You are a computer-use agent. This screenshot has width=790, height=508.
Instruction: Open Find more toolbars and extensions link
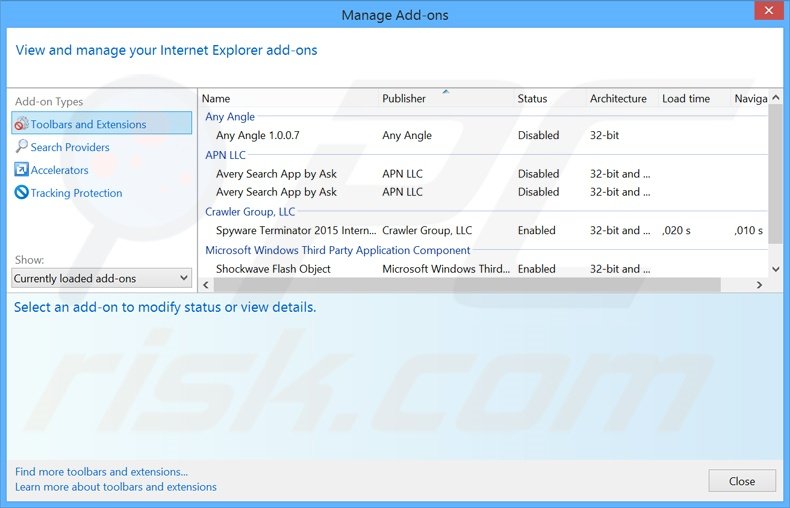point(101,472)
